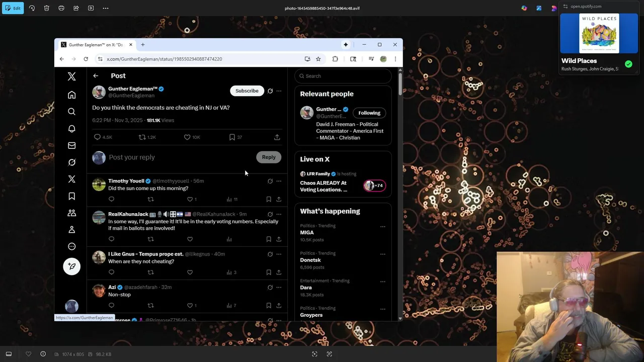Open Grok icon in X sidebar

(71, 162)
